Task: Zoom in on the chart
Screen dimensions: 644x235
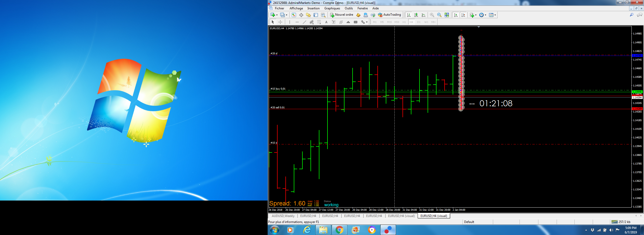Action: 432,15
